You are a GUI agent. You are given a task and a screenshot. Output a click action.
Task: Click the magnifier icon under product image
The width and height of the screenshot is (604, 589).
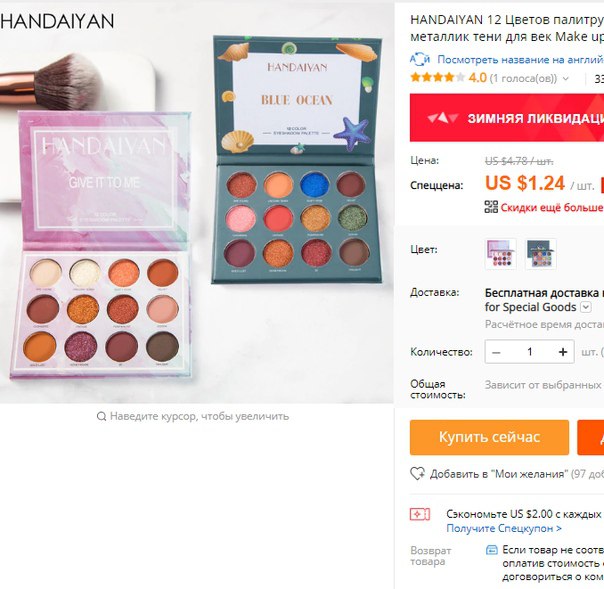tap(101, 416)
